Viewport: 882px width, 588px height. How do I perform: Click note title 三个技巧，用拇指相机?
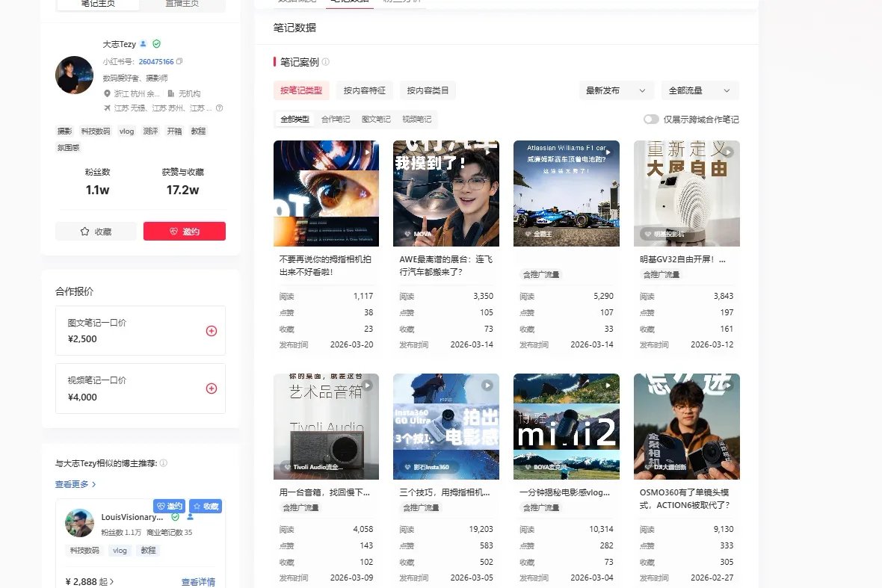click(x=445, y=492)
